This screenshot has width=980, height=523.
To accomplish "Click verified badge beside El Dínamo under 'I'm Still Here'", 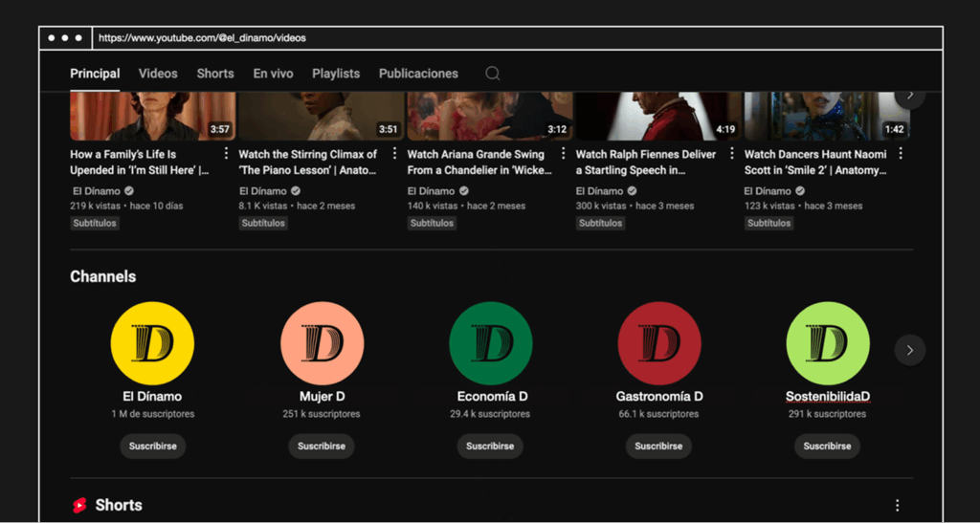I will pyautogui.click(x=129, y=191).
